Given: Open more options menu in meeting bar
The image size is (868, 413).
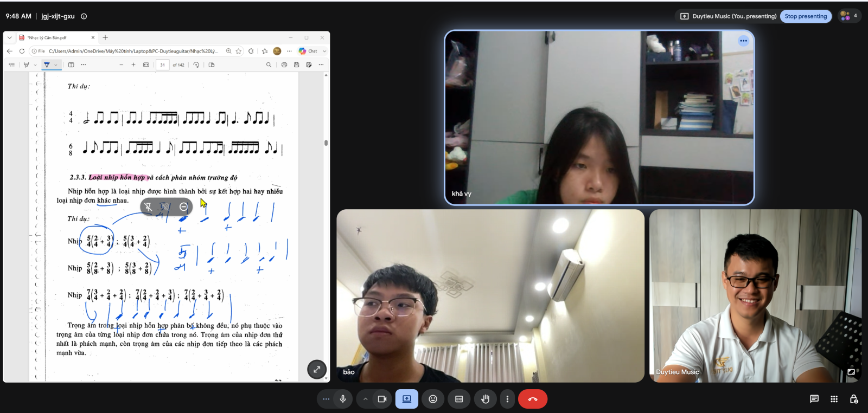Looking at the screenshot, I should point(507,399).
